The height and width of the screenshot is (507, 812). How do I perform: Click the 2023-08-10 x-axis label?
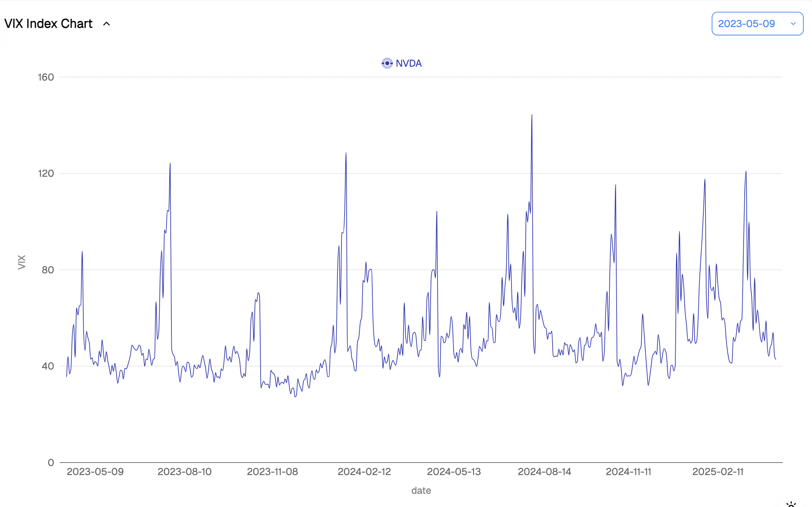click(x=184, y=472)
